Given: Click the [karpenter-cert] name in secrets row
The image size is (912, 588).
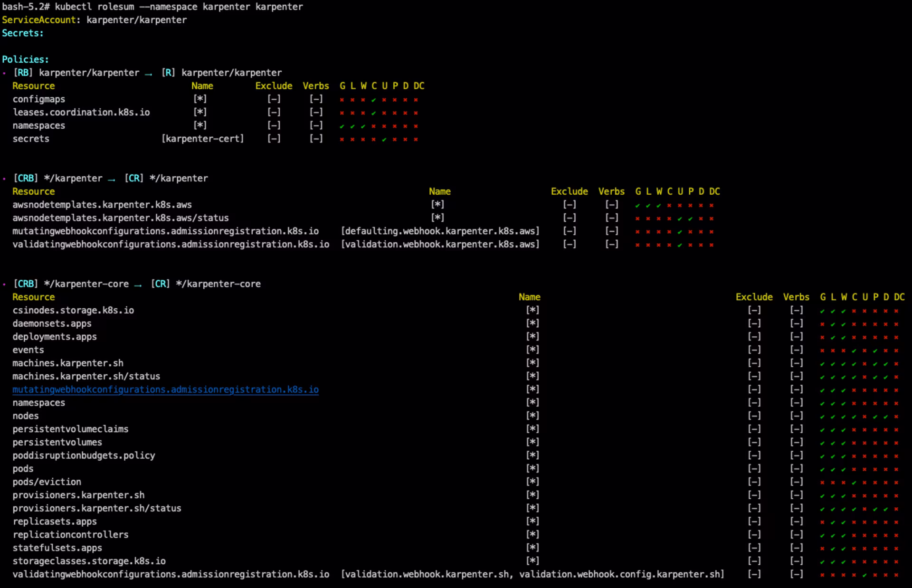Looking at the screenshot, I should pyautogui.click(x=202, y=139).
